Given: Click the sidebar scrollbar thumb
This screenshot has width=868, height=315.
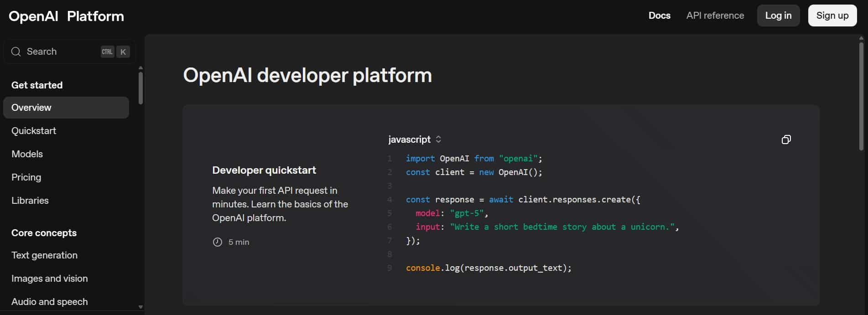Looking at the screenshot, I should (x=140, y=88).
